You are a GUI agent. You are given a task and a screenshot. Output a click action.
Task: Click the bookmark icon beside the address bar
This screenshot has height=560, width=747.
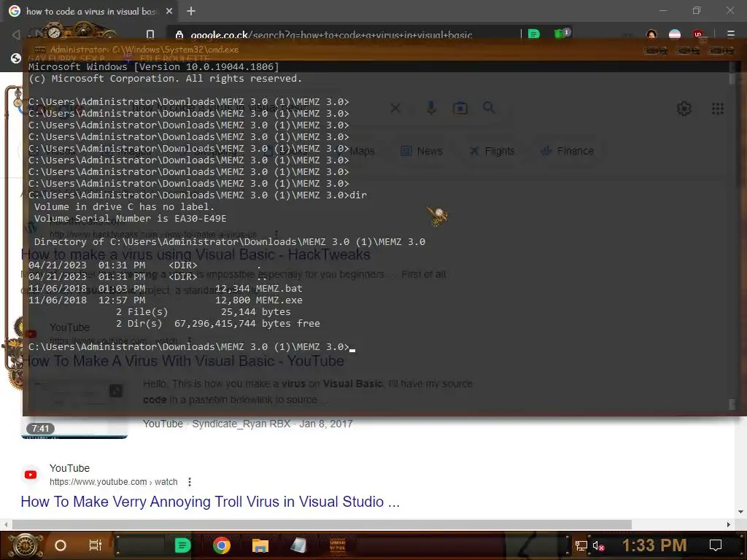(150, 34)
